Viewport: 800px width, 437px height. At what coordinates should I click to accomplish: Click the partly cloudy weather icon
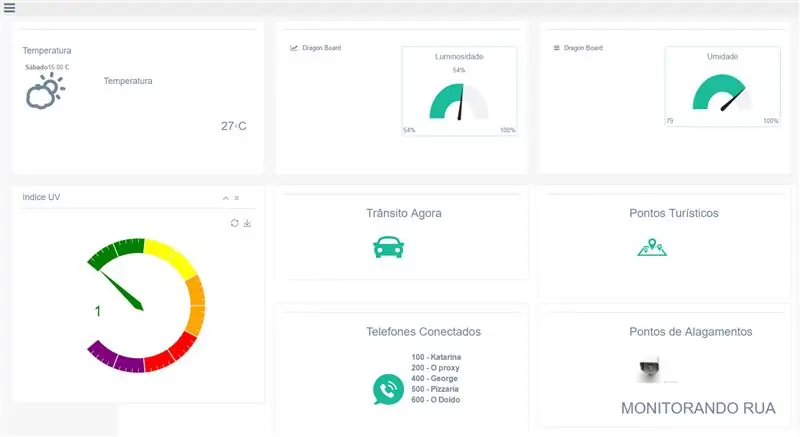tap(45, 91)
